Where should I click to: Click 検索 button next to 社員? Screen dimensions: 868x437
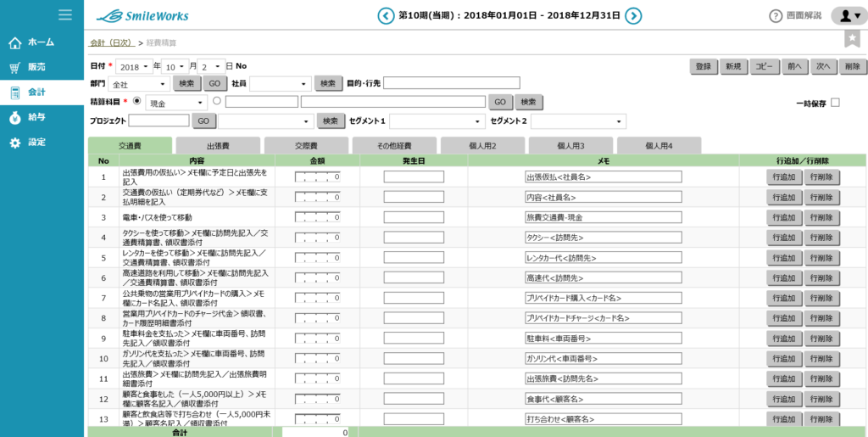(328, 84)
